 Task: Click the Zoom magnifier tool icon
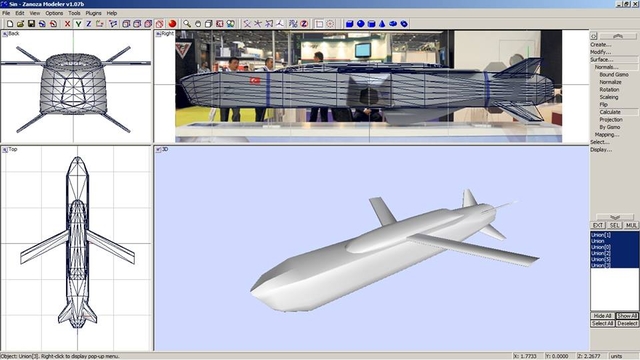[187, 24]
